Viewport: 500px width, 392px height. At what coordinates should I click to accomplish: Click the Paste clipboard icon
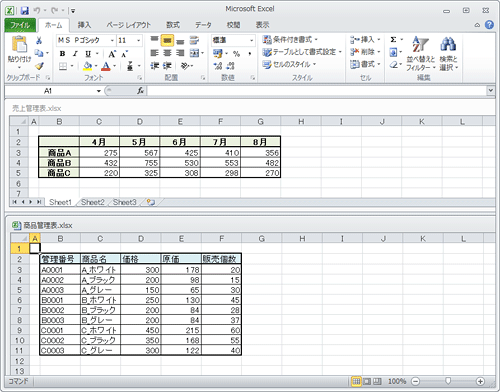(19, 44)
